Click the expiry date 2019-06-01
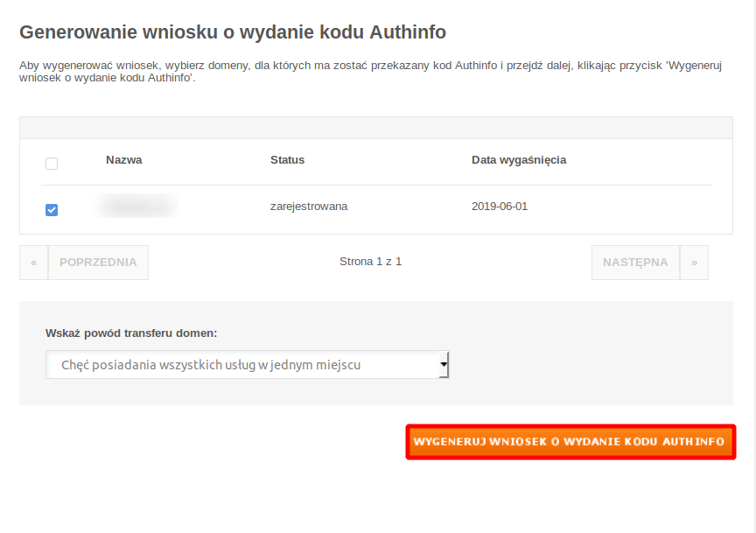 pyautogui.click(x=499, y=207)
